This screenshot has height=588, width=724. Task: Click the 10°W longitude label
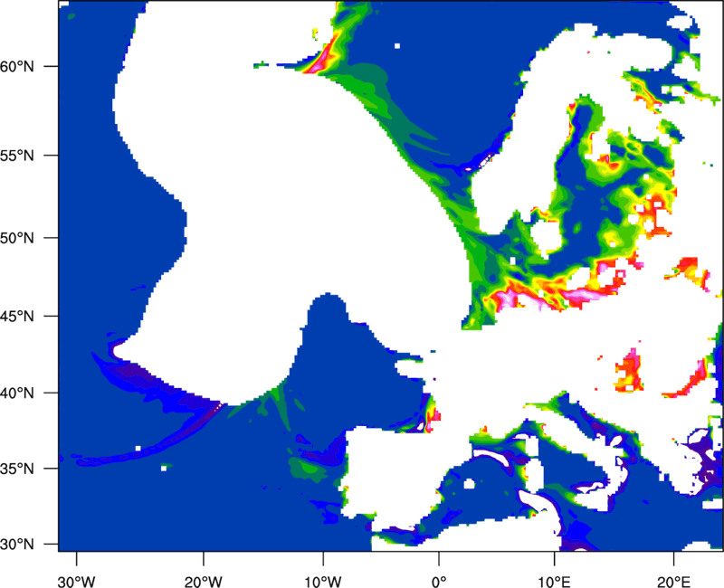(322, 582)
